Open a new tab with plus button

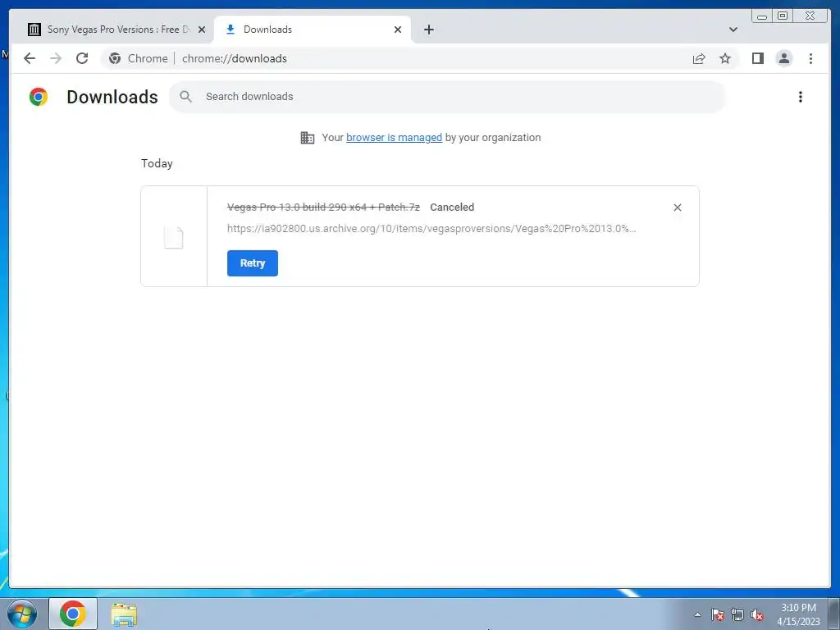click(x=428, y=30)
